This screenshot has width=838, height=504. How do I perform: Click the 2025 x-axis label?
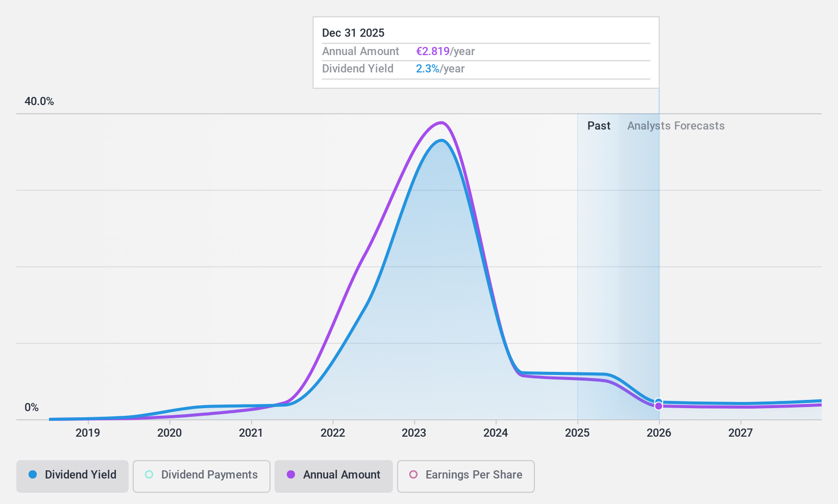click(577, 433)
